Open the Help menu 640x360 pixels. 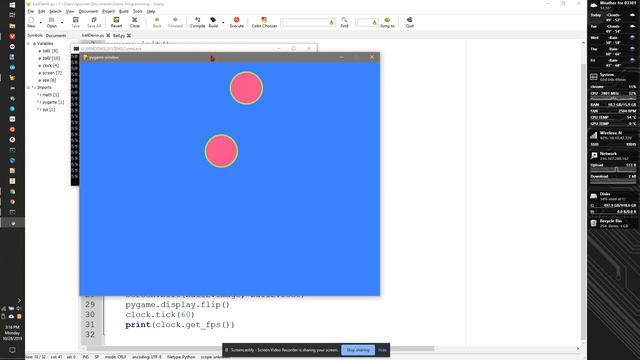click(x=151, y=11)
